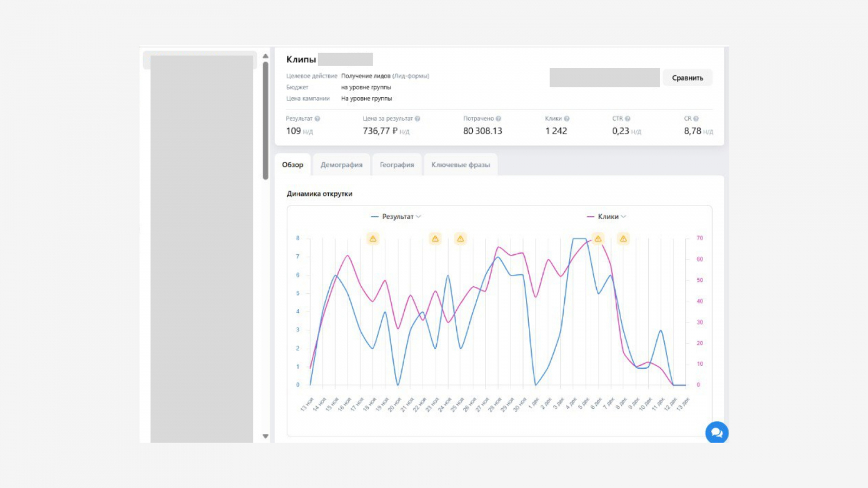Click the rightmost warning icon on chart
Image resolution: width=868 pixels, height=488 pixels.
click(623, 239)
